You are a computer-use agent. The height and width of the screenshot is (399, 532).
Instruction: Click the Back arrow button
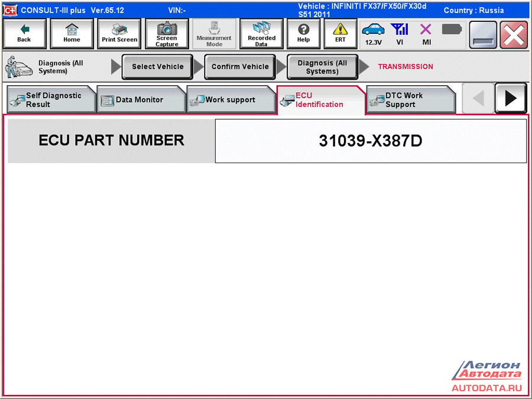click(24, 34)
